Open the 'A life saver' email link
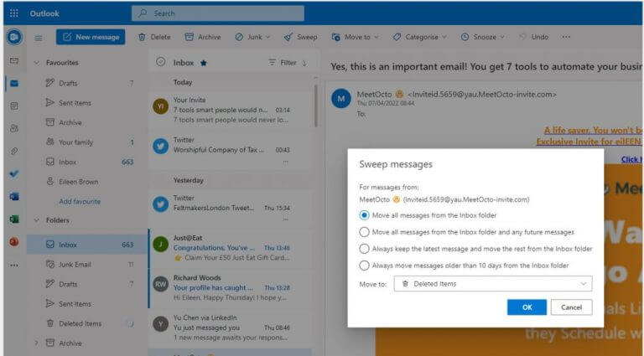Image resolution: width=644 pixels, height=356 pixels. point(593,131)
